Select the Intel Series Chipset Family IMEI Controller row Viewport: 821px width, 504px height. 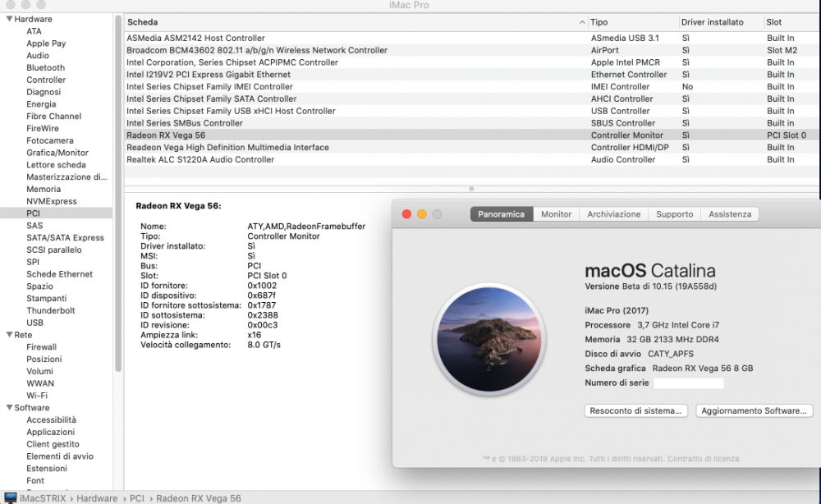pos(471,86)
